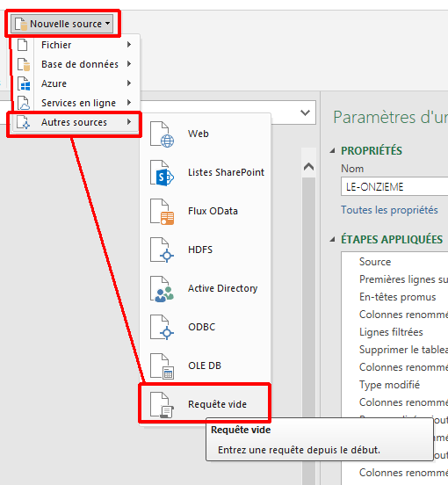
Task: Click the scrollbar up arrow
Action: click(x=308, y=167)
